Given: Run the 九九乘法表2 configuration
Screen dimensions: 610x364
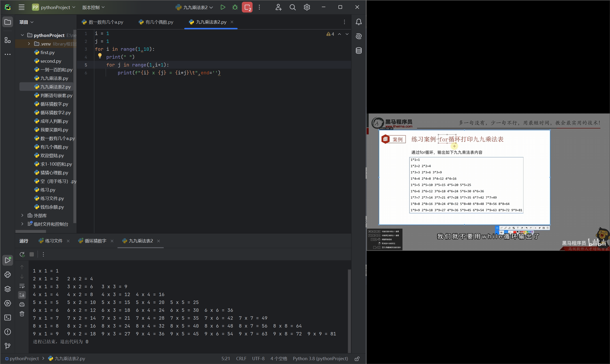Looking at the screenshot, I should point(223,7).
